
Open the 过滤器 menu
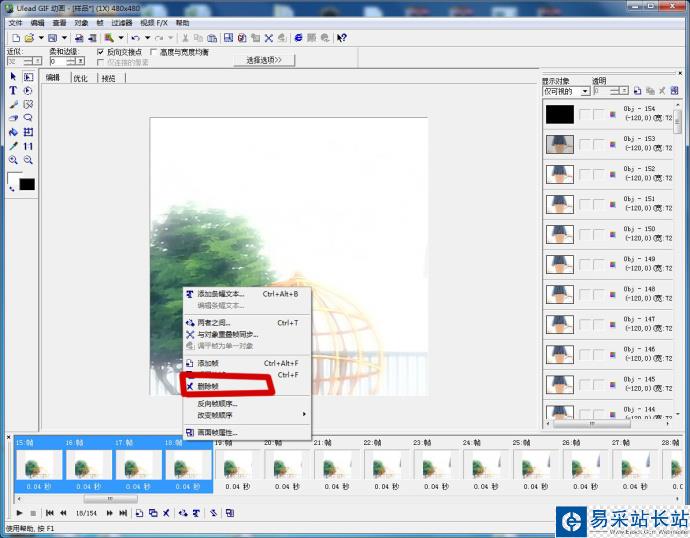pos(122,23)
